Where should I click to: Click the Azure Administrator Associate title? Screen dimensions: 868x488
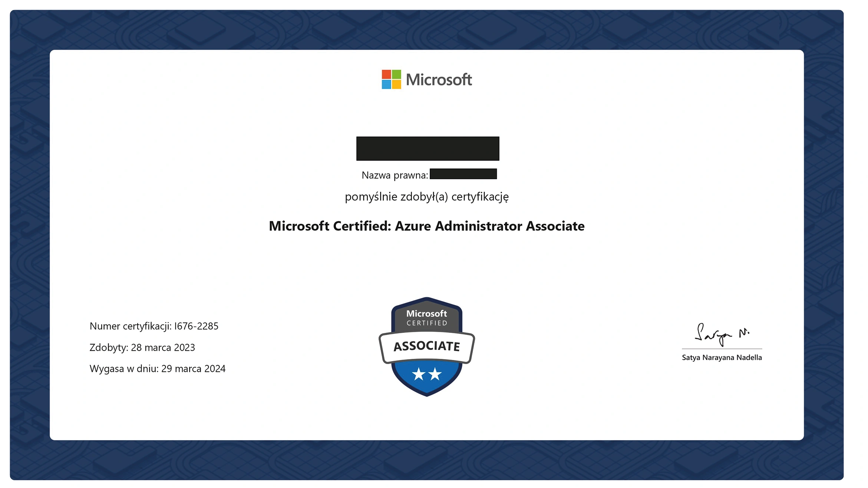426,226
